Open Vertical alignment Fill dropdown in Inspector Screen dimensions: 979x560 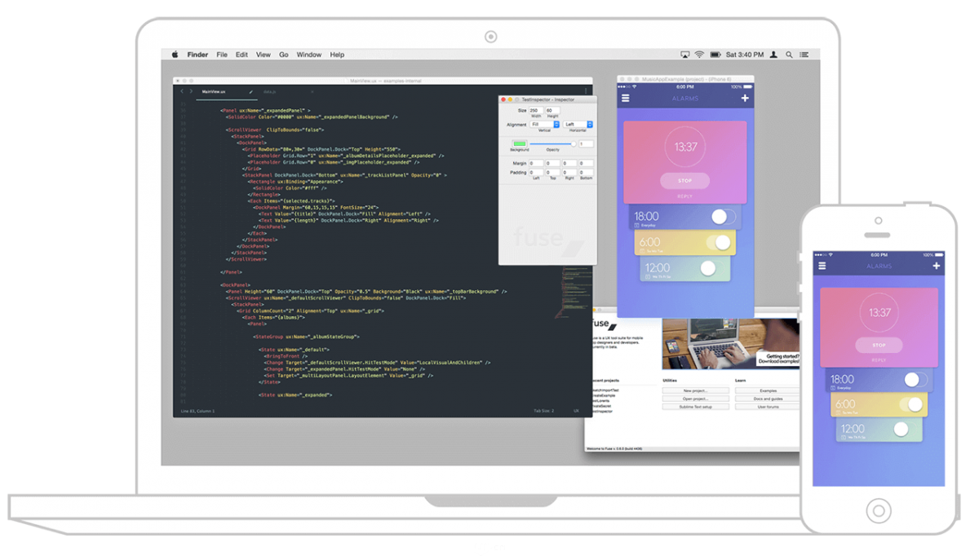544,125
